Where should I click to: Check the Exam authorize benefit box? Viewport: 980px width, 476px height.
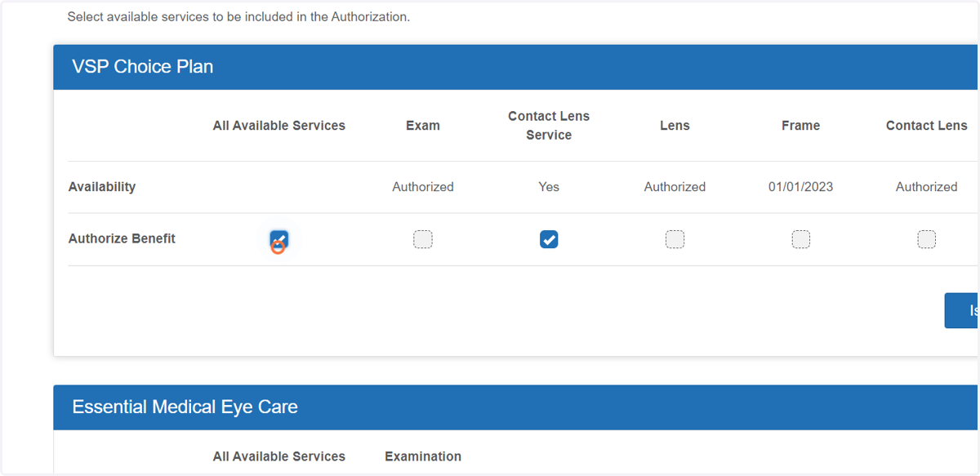[423, 239]
